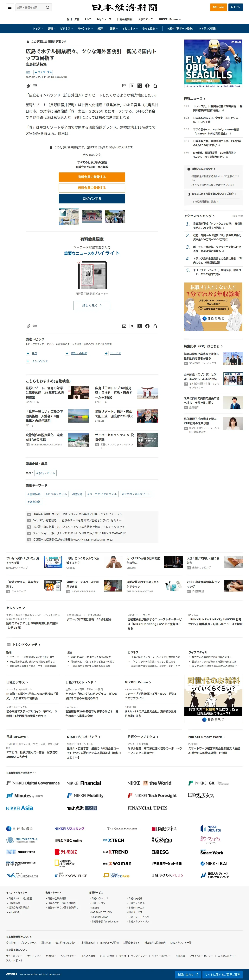The width and height of the screenshot is (249, 980).
Task: Toggle フォローする for 広島 topic
Action: click(43, 72)
